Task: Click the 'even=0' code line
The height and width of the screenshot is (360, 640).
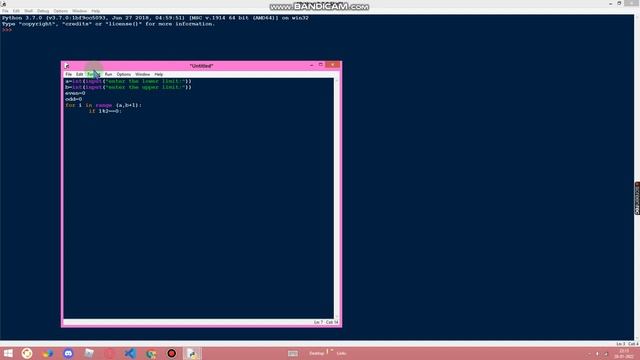Action: tap(75, 93)
